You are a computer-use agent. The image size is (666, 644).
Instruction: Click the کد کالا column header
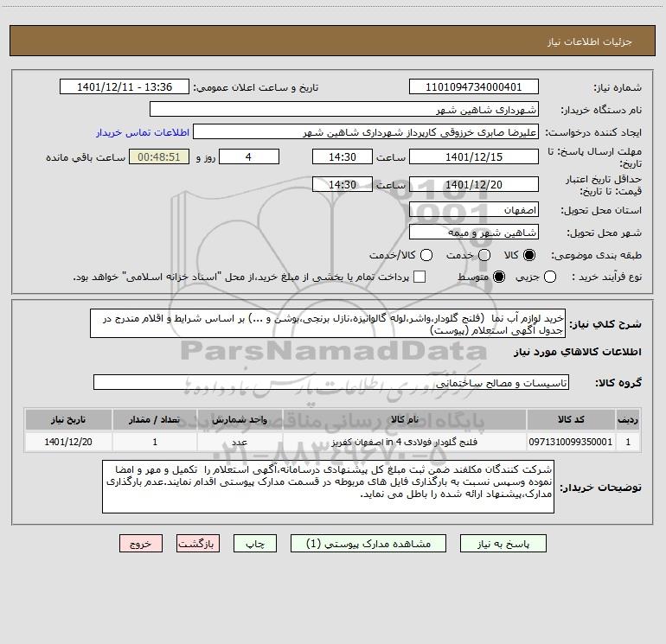click(x=571, y=419)
